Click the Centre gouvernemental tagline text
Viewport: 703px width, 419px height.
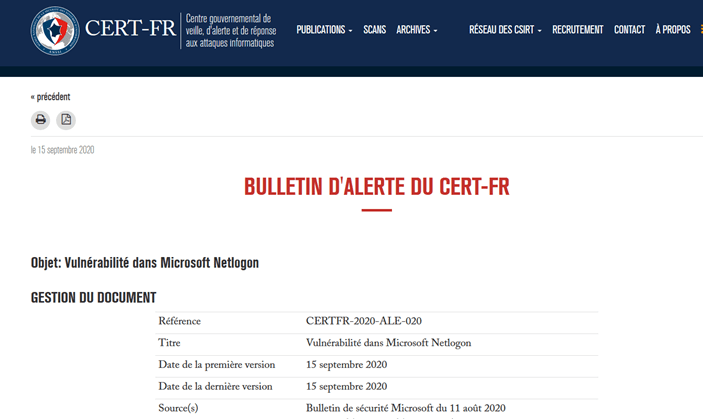pos(230,30)
